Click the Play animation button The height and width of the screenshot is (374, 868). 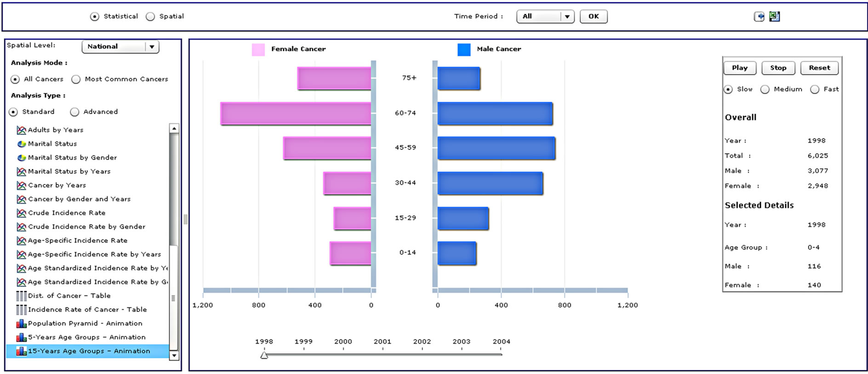740,68
